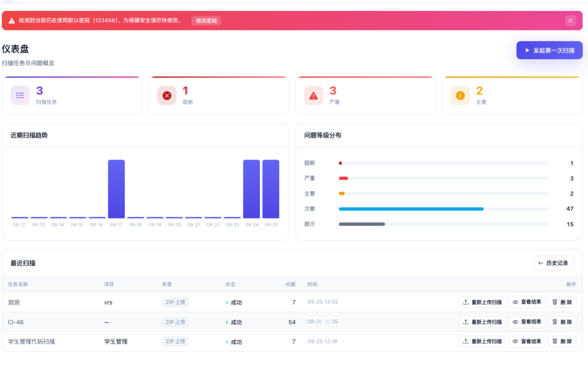
Task: Click the orange 主要 info icon
Action: [460, 95]
